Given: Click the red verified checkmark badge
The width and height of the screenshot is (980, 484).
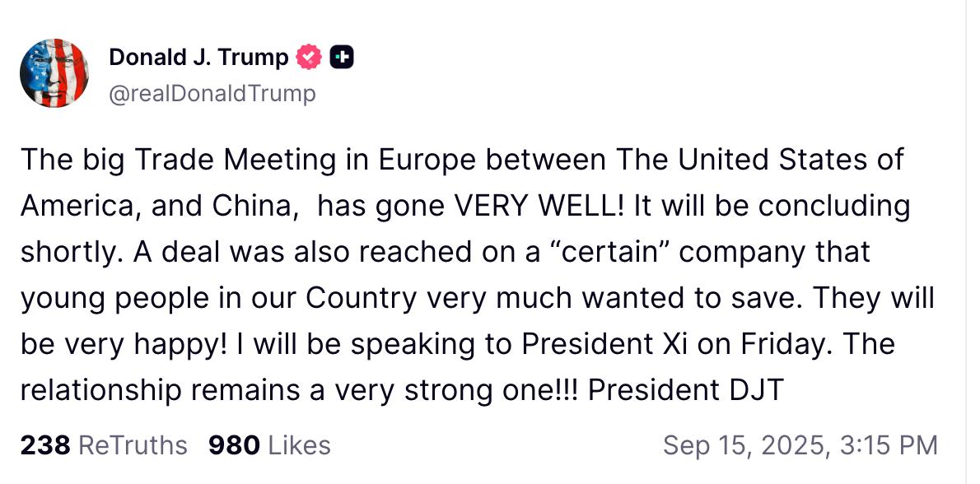Looking at the screenshot, I should tap(308, 58).
